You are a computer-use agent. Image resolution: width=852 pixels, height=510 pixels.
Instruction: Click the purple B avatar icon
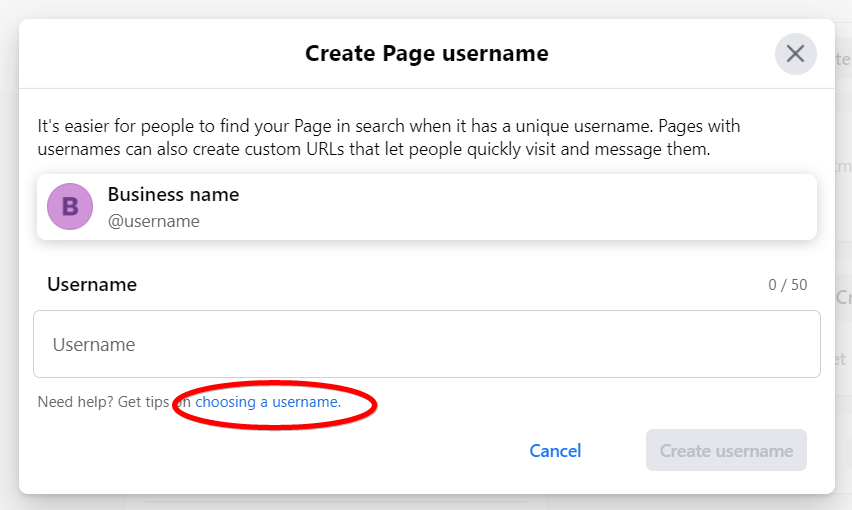point(70,206)
